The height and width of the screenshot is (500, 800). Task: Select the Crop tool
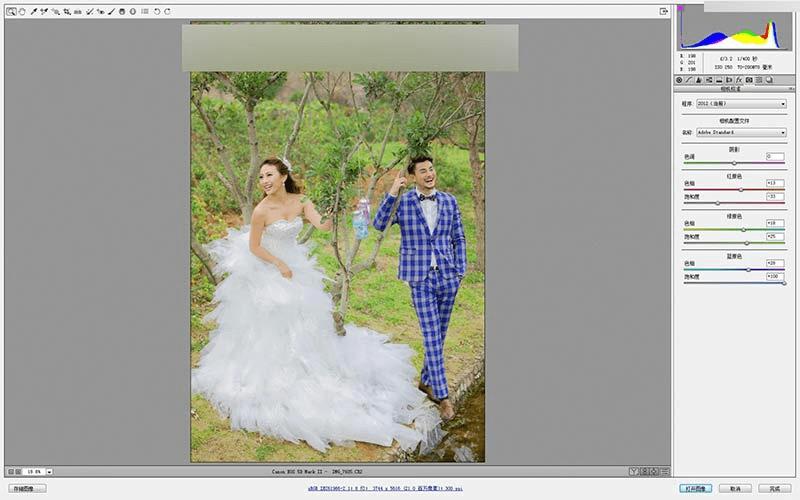coord(67,11)
